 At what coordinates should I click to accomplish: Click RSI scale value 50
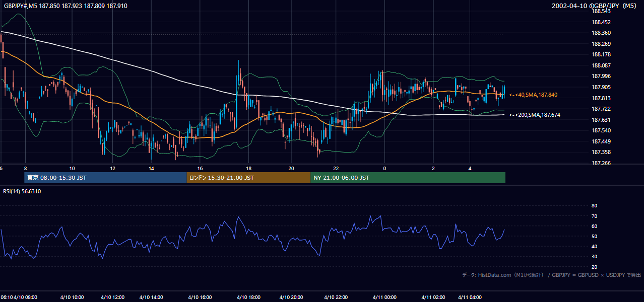click(594, 236)
